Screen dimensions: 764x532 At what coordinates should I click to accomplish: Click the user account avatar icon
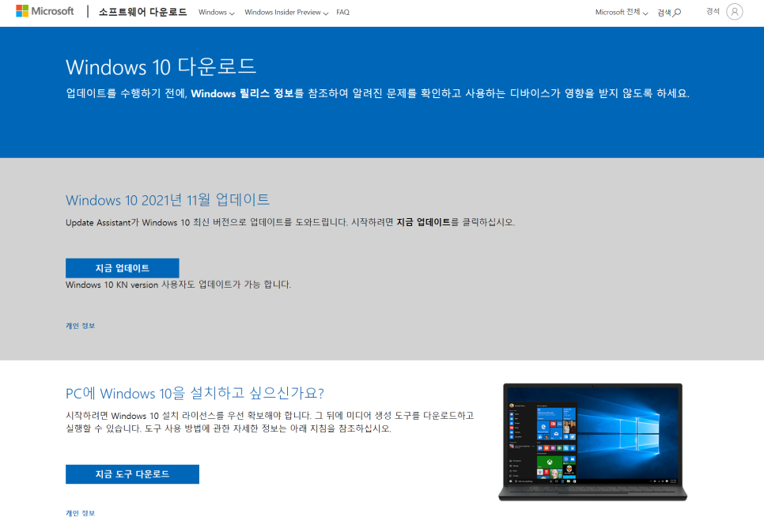tap(734, 12)
